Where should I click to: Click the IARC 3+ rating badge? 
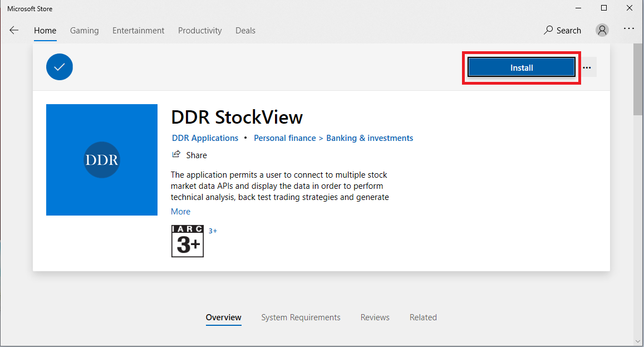click(188, 241)
